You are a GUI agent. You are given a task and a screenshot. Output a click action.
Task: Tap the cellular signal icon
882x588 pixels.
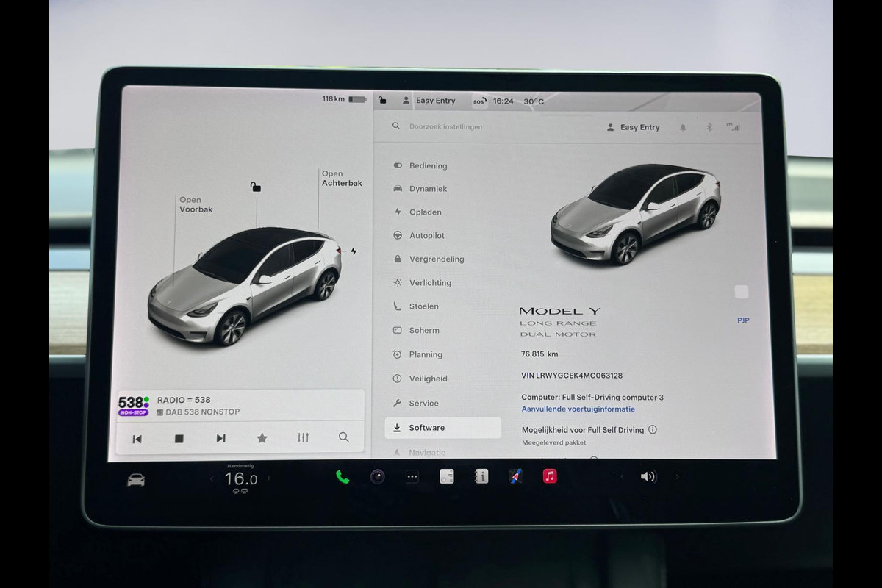[x=734, y=126]
